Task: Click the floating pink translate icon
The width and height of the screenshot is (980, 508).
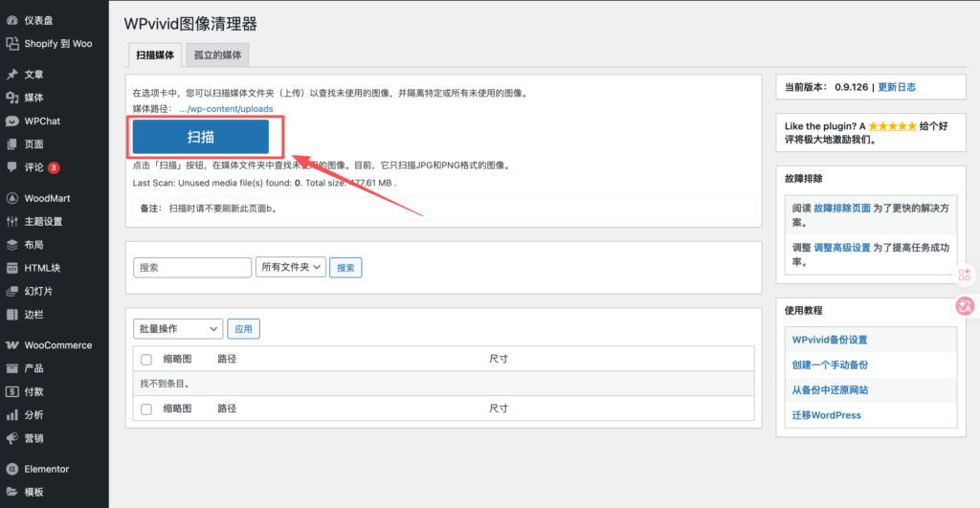Action: click(965, 305)
